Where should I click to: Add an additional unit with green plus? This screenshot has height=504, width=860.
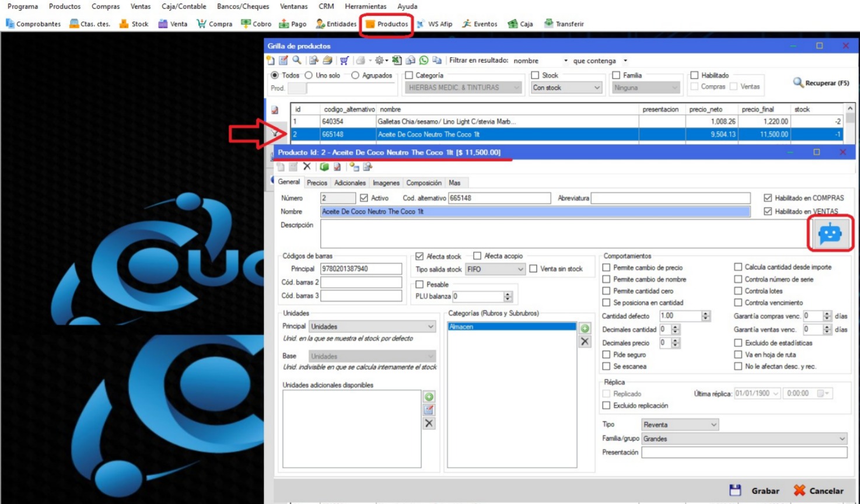(429, 397)
